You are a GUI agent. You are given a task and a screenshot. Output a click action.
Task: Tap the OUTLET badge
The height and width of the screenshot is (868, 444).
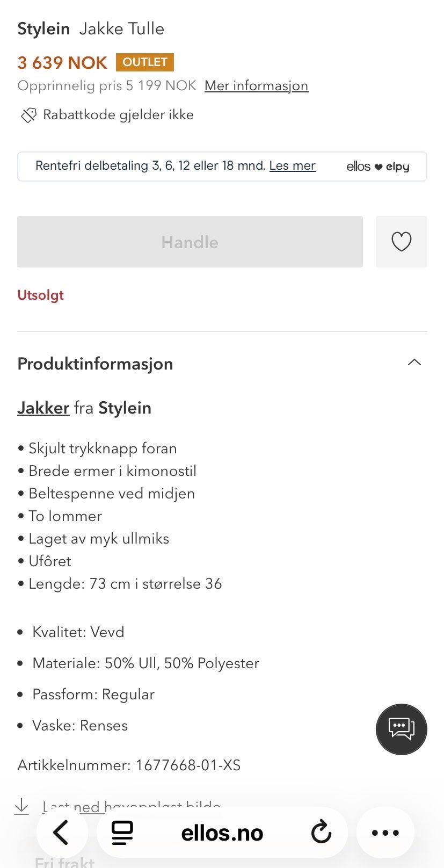[145, 62]
